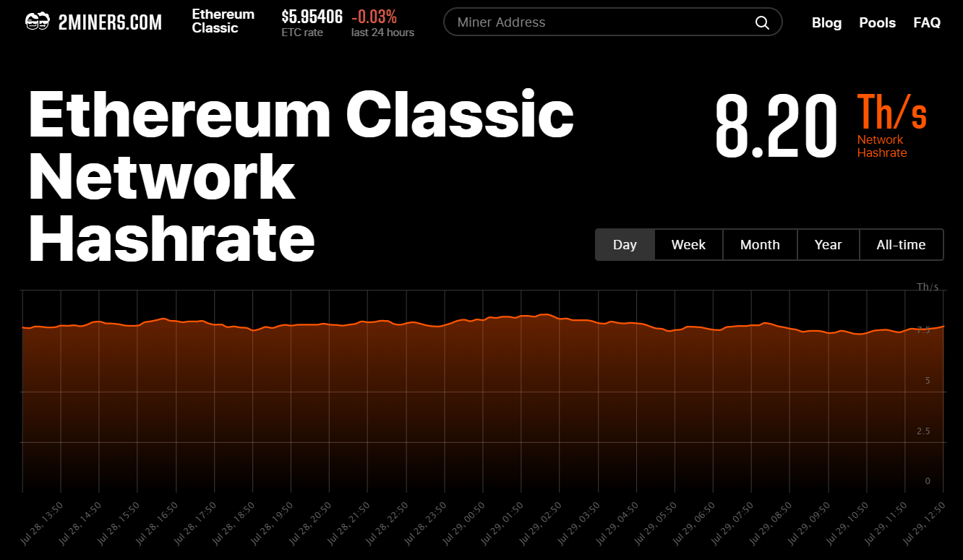Click the $5.95406 ETC rate value
This screenshot has height=560, width=963.
coord(312,17)
